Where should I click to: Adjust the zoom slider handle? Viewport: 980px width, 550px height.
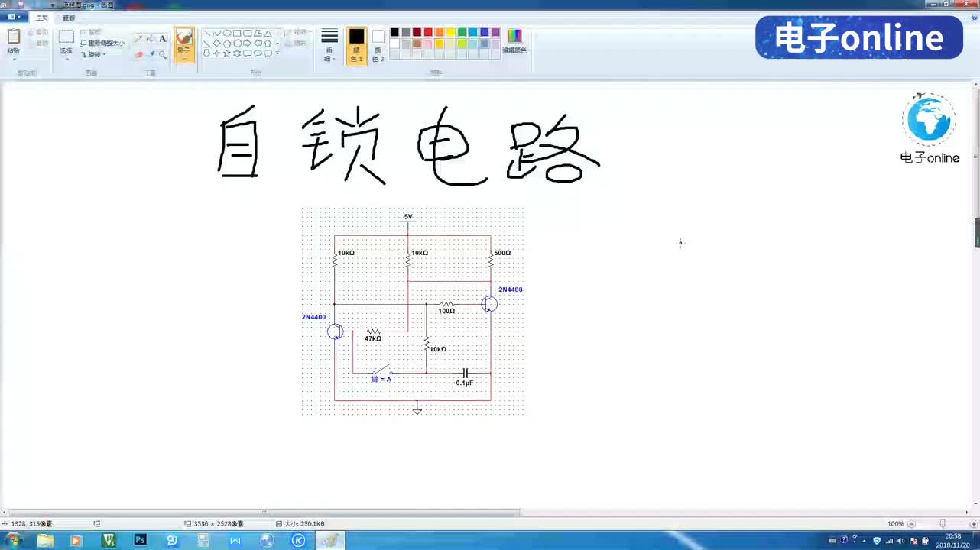942,523
